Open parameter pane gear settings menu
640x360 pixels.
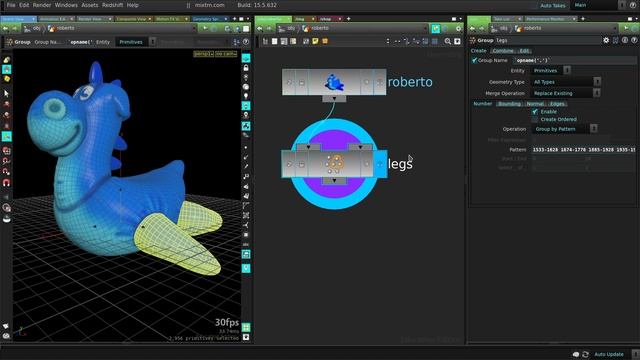pyautogui.click(x=606, y=40)
